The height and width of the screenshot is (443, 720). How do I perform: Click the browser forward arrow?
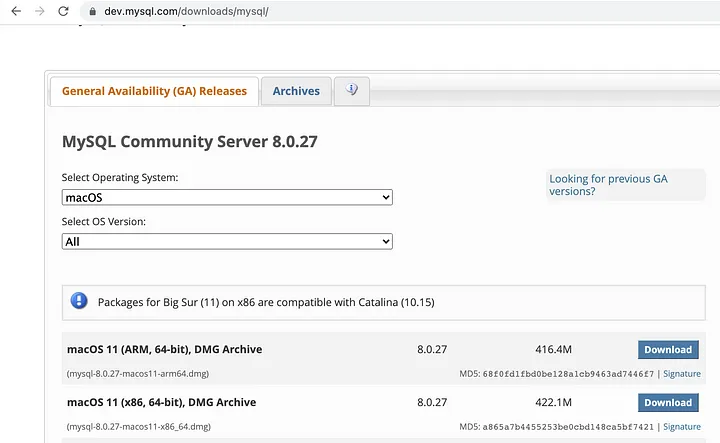click(40, 11)
